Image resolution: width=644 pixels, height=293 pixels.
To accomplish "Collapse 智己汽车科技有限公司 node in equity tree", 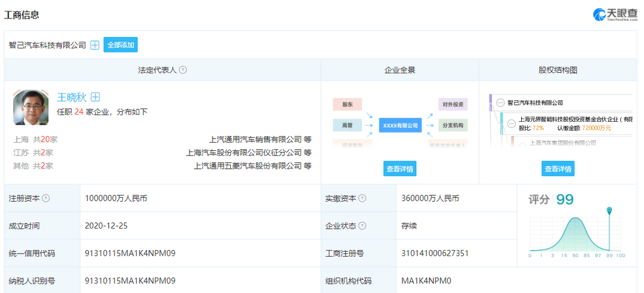I will 500,103.
